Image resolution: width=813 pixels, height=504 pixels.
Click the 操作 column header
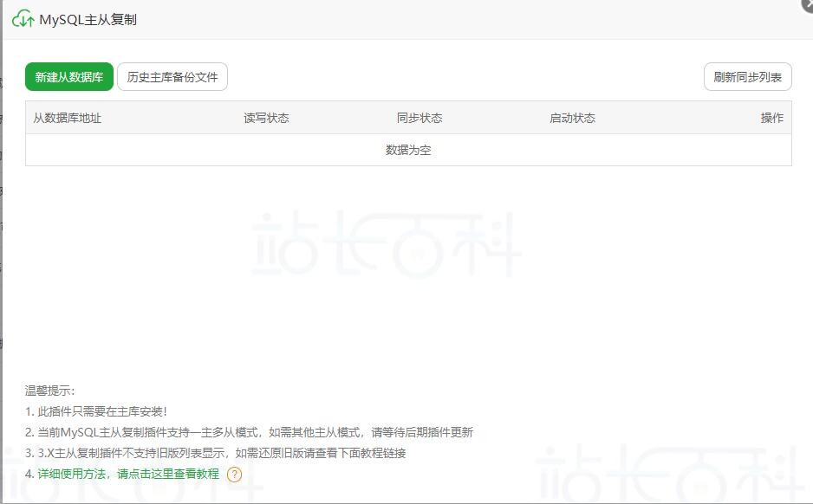point(771,118)
